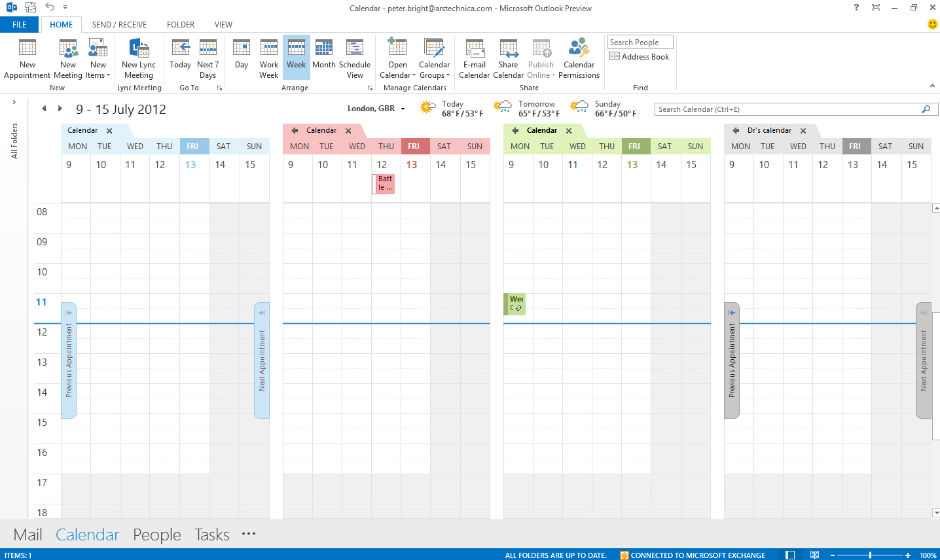Overlay green Calendar using its arrow
Viewport: 940px width, 560px height.
point(515,131)
